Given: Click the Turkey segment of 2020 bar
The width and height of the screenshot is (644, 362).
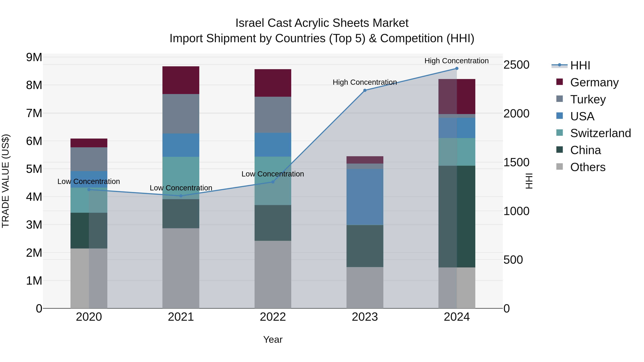Looking at the screenshot, I should pyautogui.click(x=89, y=159).
